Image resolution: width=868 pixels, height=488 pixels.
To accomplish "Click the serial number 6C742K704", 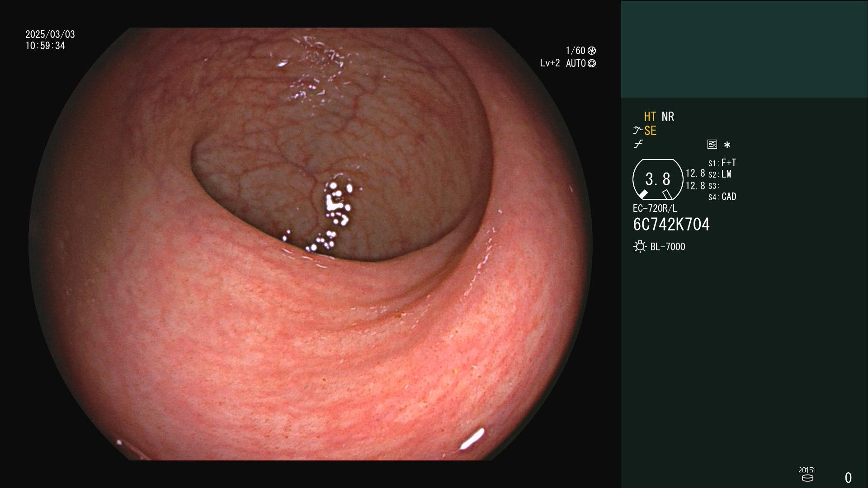I will click(x=671, y=225).
